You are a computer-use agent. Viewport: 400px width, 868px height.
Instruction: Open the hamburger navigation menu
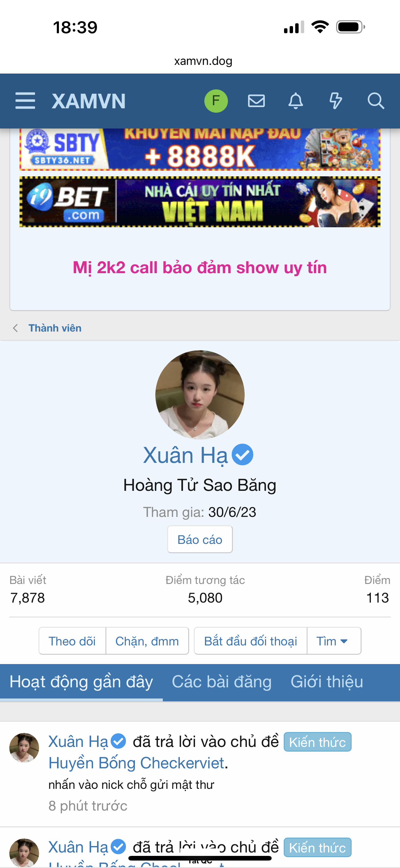point(25,101)
